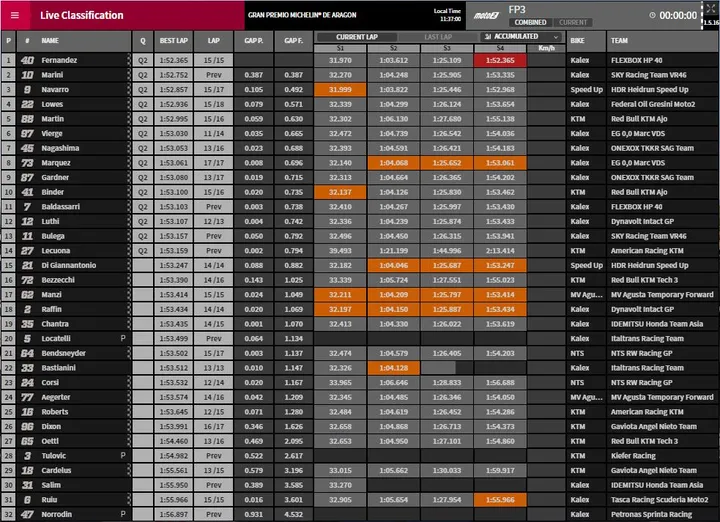Select rider name Marini
The width and height of the screenshot is (720, 522).
(52, 75)
